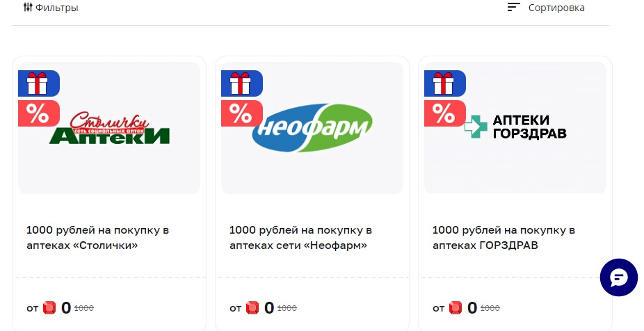Open offer 1000 рублей в аптеках «Столички»
644x331 pixels.
tap(98, 238)
